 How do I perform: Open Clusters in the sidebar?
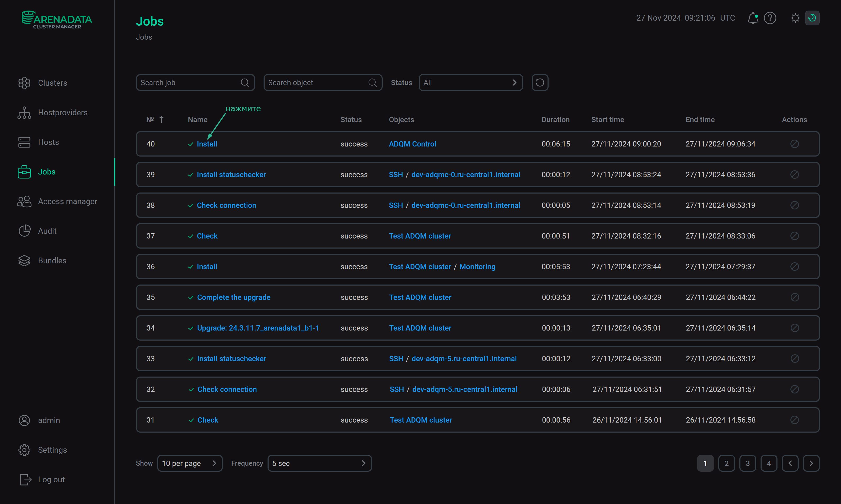click(x=52, y=83)
